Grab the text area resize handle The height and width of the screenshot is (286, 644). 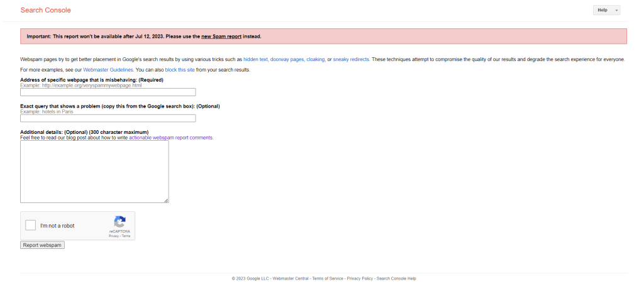click(166, 201)
